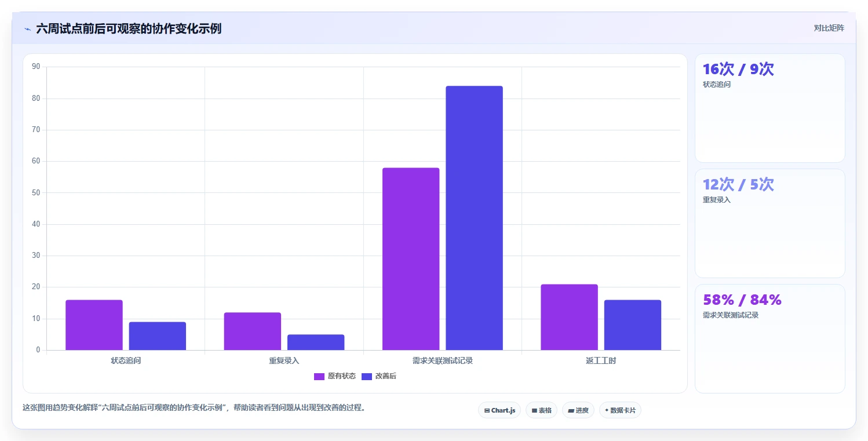Viewport: 868px width, 441px height.
Task: Click the blue 状态追问 bar for 改善后
Action: pos(157,336)
